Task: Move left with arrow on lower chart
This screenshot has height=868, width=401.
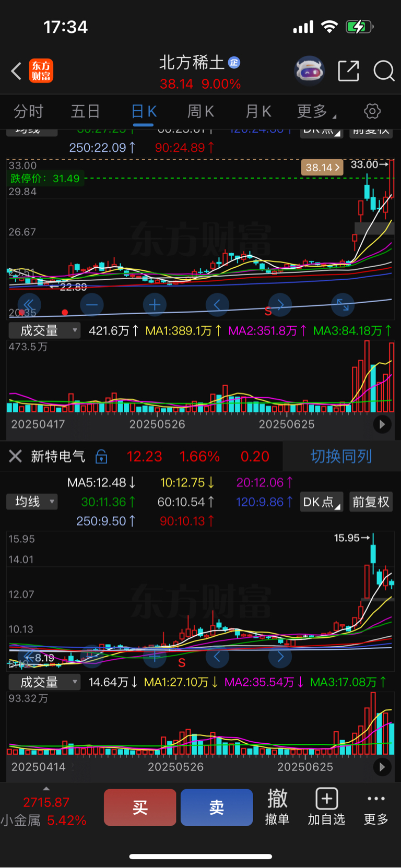Action: [x=217, y=657]
